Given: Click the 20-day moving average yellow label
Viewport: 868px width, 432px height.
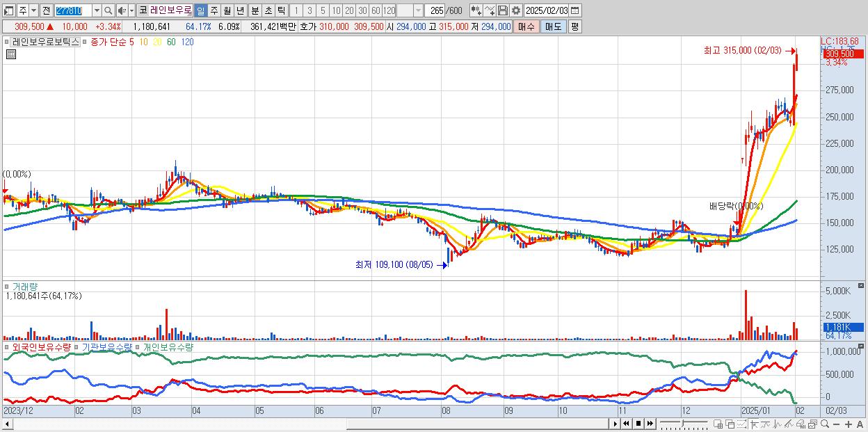Looking at the screenshot, I should point(158,42).
